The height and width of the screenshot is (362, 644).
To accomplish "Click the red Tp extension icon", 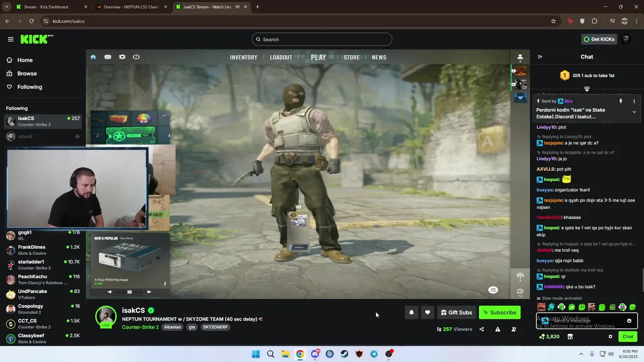I will point(570,21).
